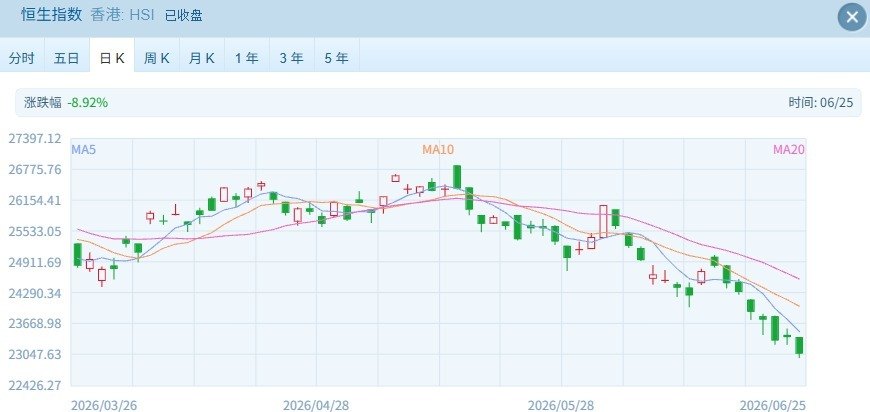Click the 2026/03/26 date label

[104, 405]
